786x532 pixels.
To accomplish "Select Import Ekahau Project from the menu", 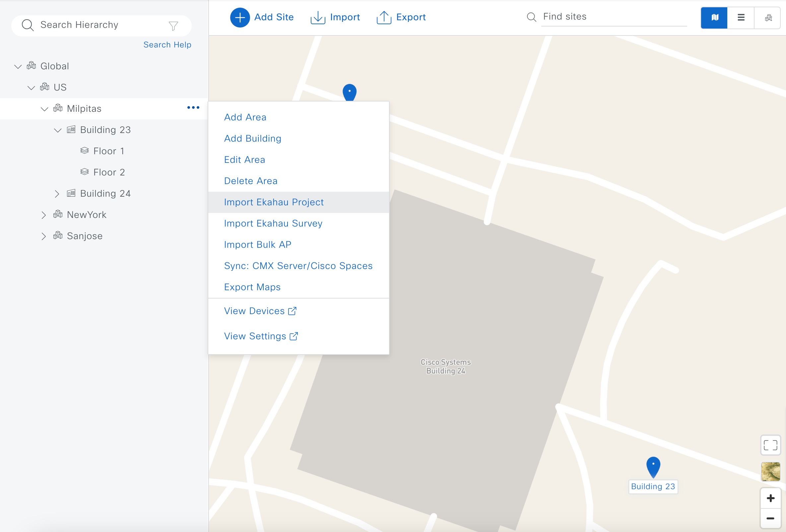I will (x=274, y=202).
